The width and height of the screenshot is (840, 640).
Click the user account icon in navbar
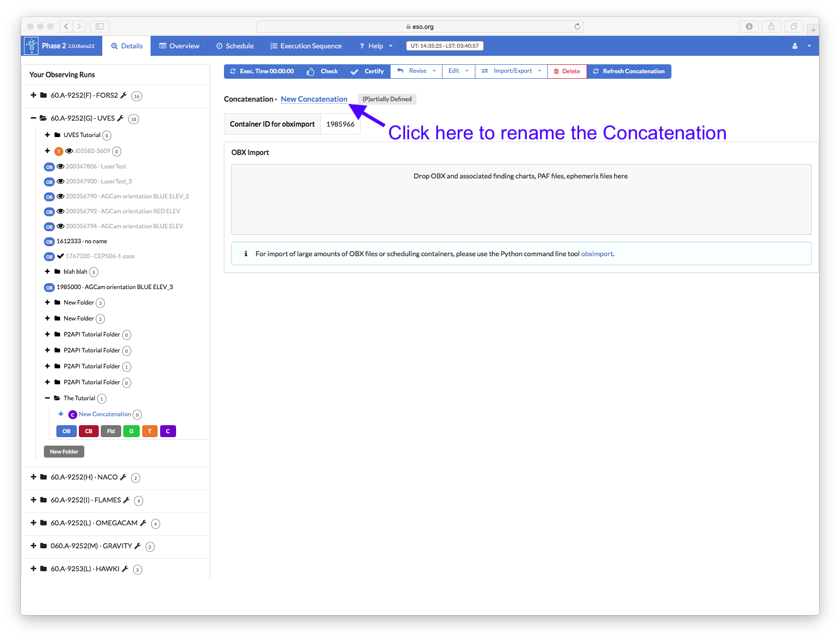[x=795, y=46]
